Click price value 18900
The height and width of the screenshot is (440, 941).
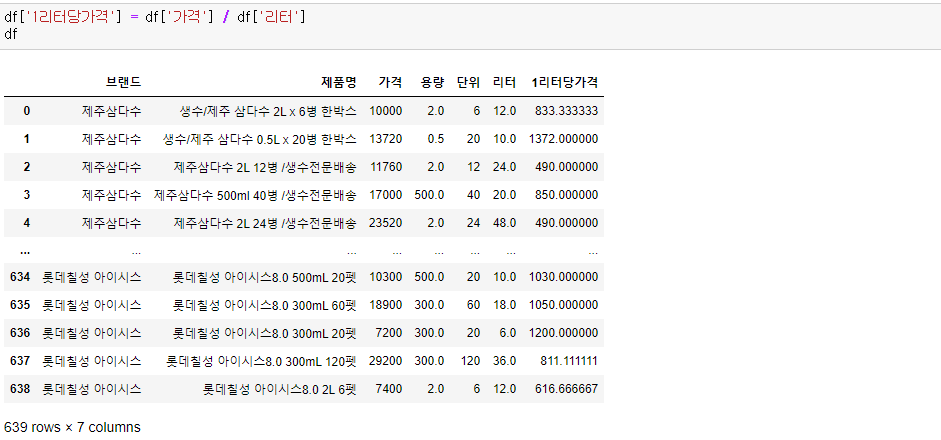387,305
